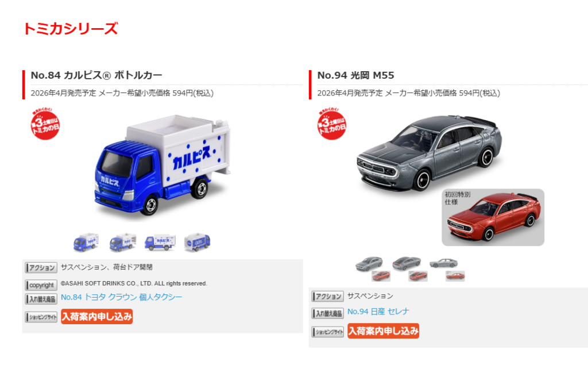Click the No.84 カルピス ボトルカー heading
588x388 pixels.
96,75
